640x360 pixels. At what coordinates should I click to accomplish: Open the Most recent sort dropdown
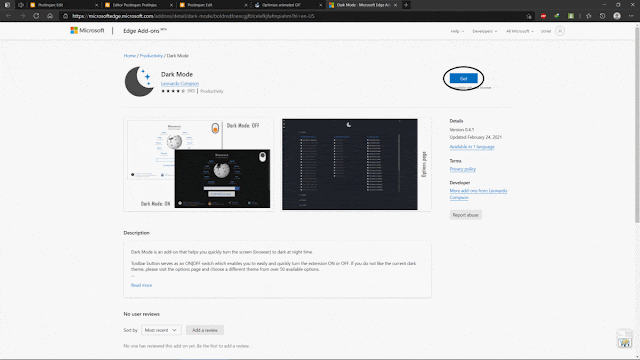pyautogui.click(x=161, y=330)
